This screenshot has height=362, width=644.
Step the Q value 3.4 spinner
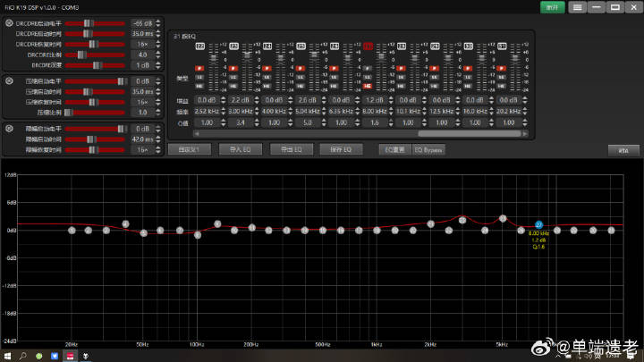(x=239, y=122)
